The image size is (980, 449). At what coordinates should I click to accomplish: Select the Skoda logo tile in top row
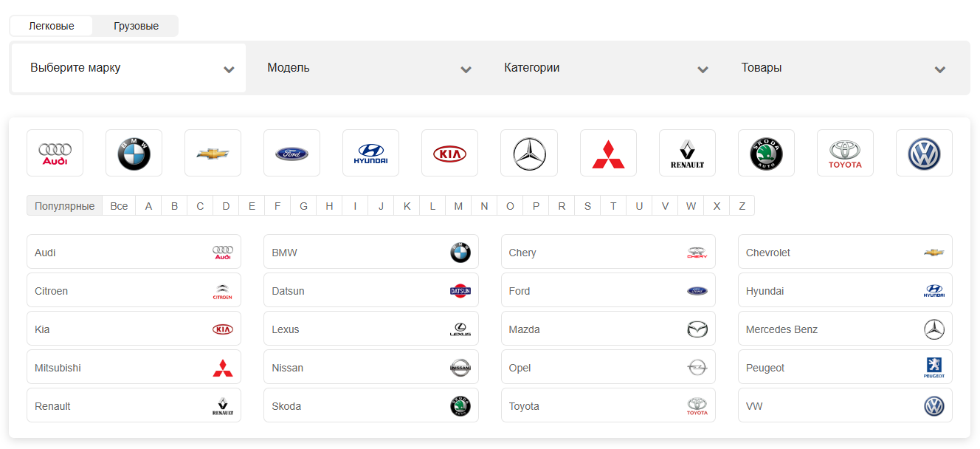point(766,153)
